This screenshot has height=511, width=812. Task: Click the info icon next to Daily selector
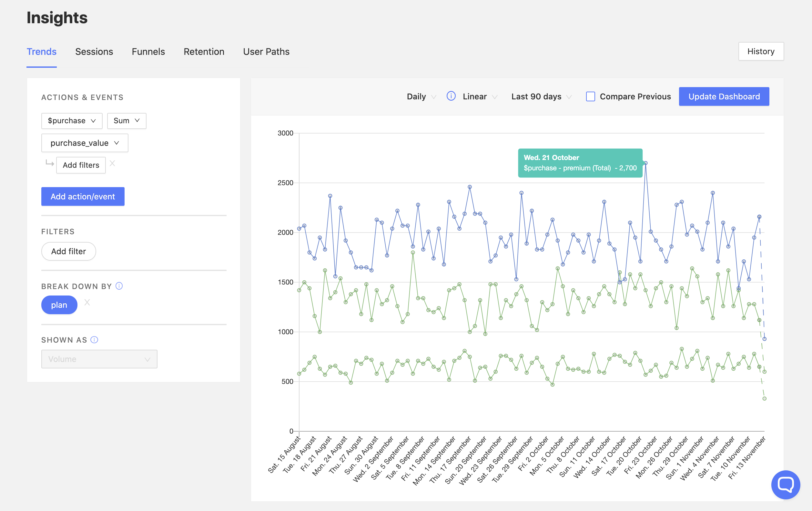point(451,96)
